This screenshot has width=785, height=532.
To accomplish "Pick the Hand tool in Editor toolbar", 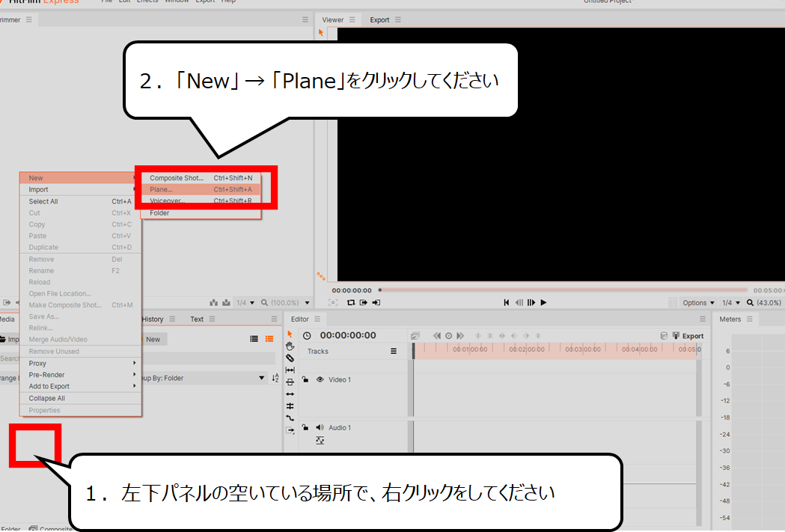I will click(290, 346).
